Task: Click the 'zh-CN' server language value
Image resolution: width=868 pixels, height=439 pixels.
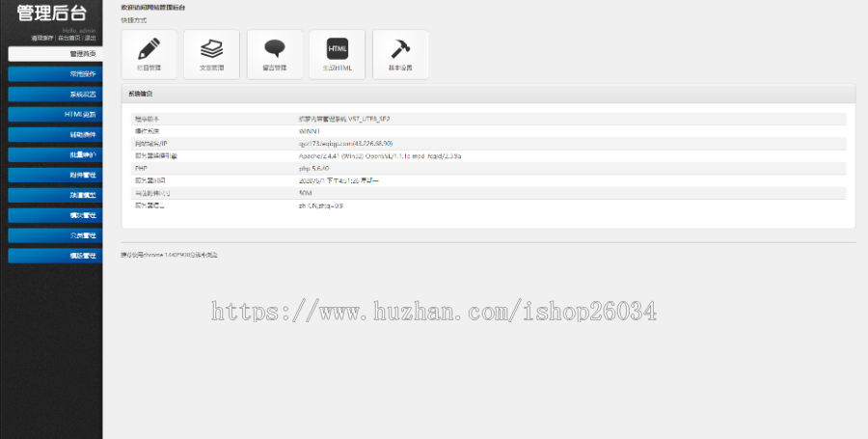Action: click(321, 206)
